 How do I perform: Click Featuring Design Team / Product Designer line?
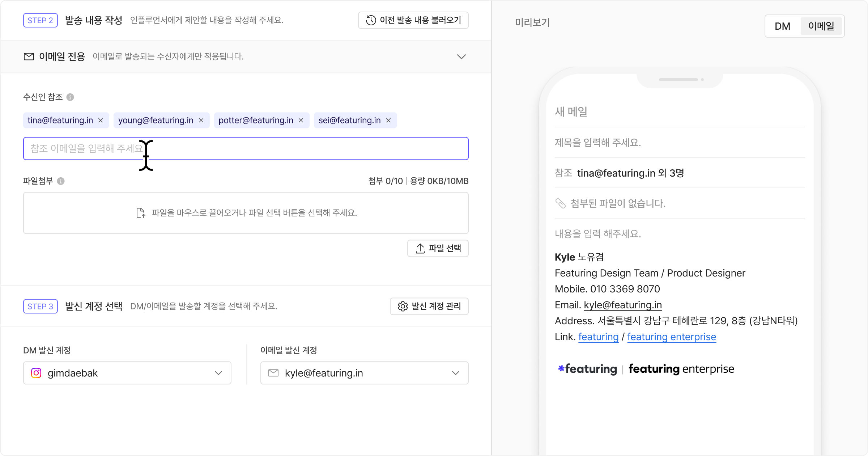point(650,273)
